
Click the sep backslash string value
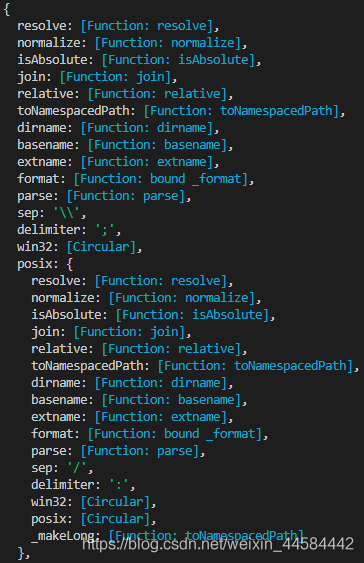coord(66,213)
